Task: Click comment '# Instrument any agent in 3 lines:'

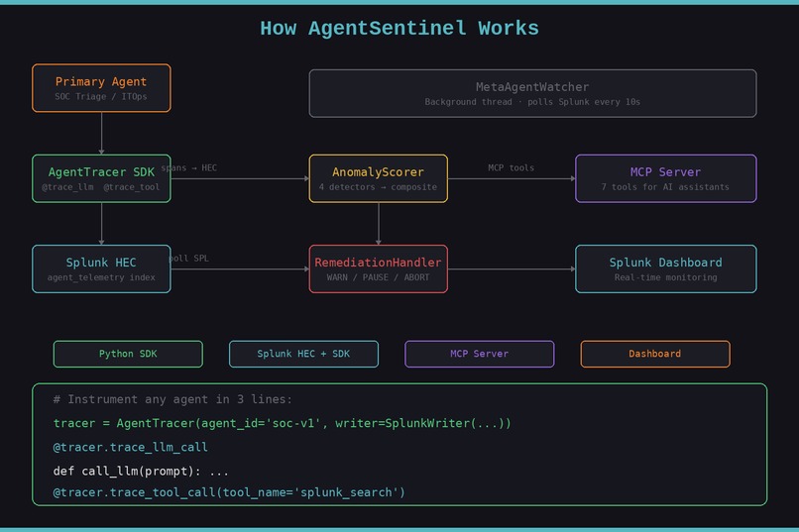Action: point(172,399)
